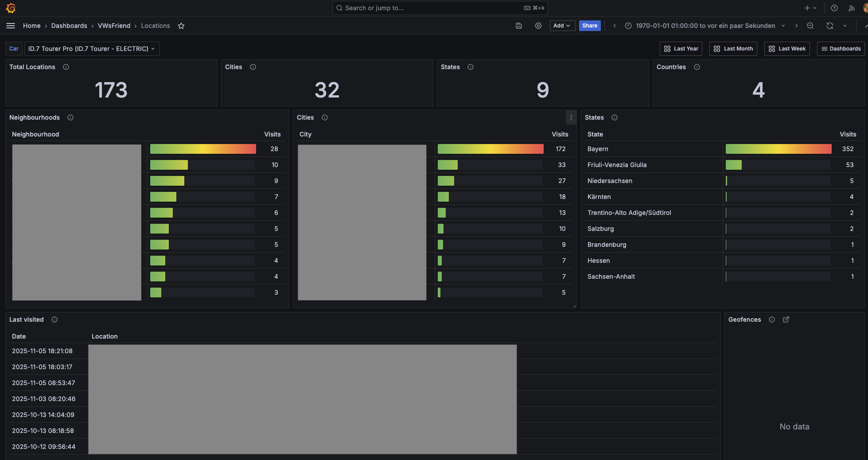Click the save dashboard icon
This screenshot has width=868, height=460.
(x=519, y=26)
